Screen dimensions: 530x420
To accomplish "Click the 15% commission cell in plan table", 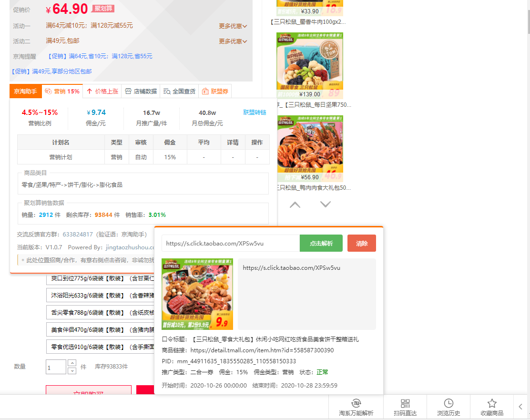I will coord(170,157).
